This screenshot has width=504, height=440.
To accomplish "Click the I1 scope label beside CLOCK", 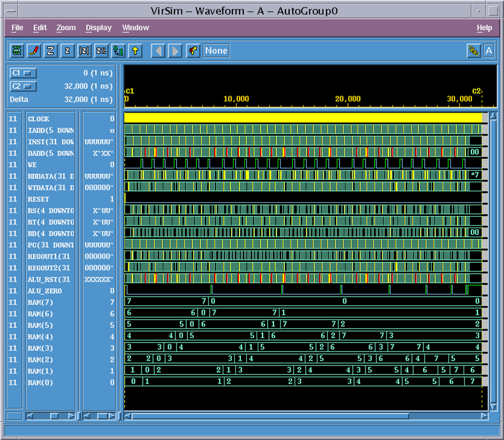I will click(x=13, y=119).
